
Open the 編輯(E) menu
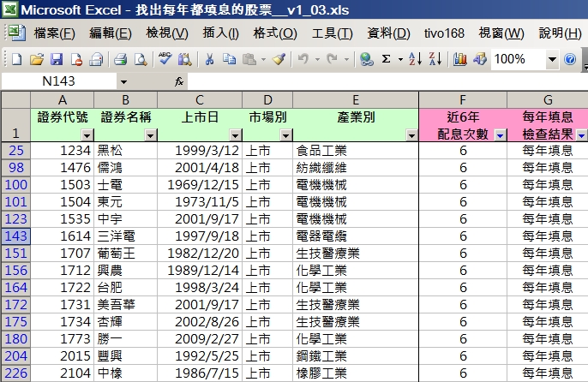111,33
